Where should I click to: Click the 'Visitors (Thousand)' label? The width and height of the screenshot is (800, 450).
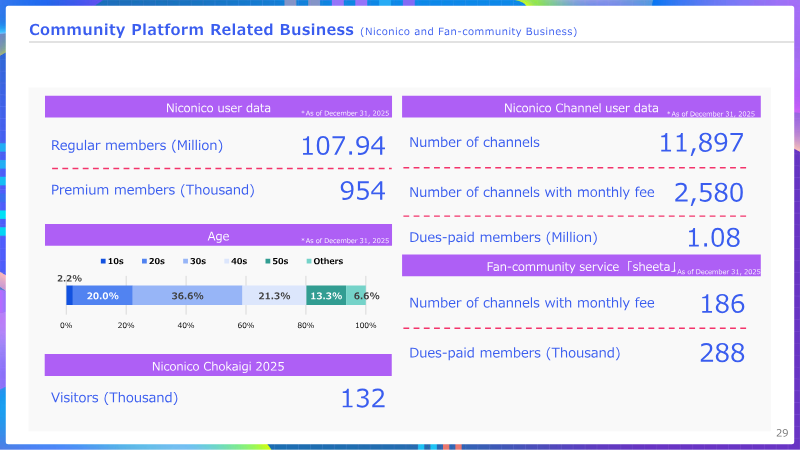click(x=114, y=397)
